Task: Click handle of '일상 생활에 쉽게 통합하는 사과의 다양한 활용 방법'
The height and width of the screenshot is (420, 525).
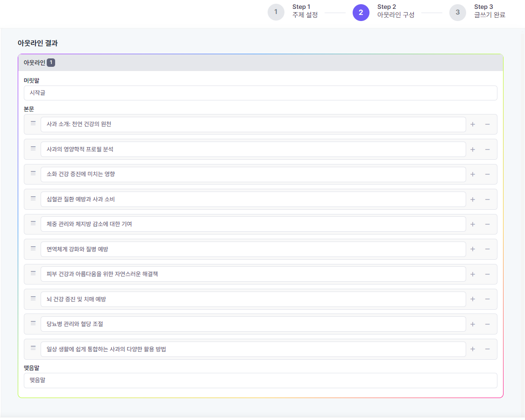Action: coord(33,348)
